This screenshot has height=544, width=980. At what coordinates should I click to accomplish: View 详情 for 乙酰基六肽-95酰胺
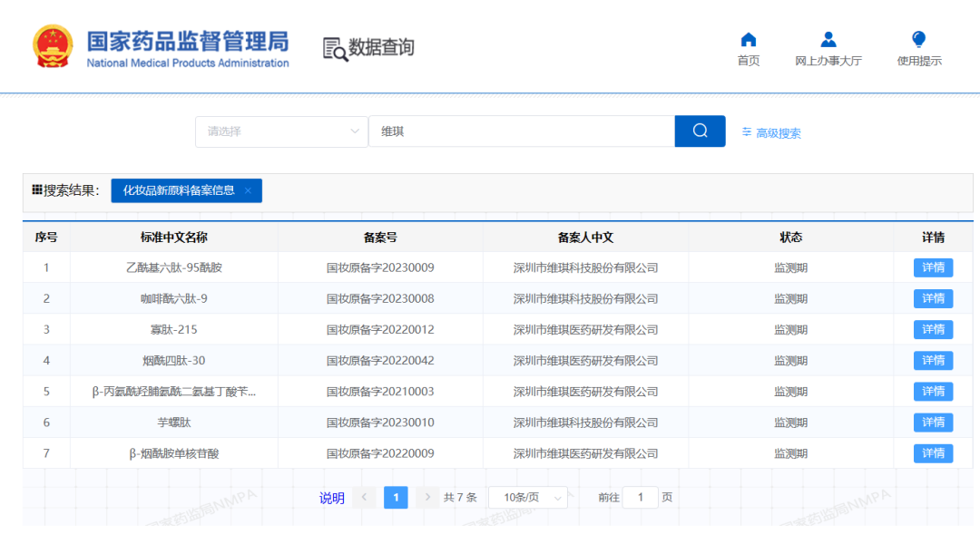tap(933, 267)
